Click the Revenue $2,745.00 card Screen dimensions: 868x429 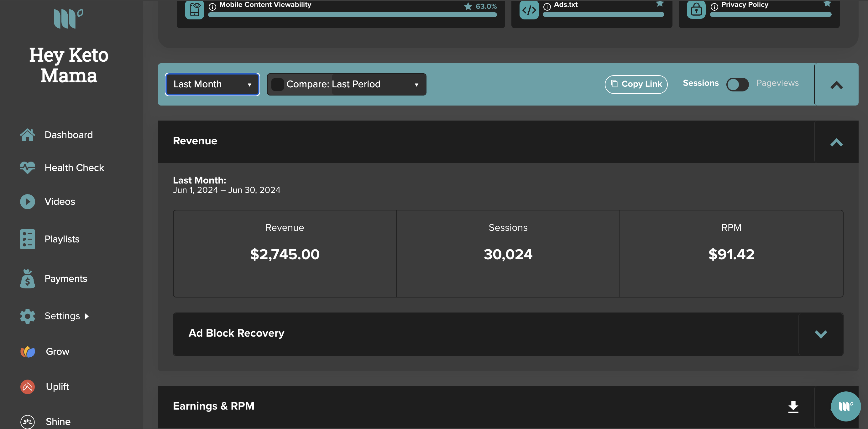[285, 254]
